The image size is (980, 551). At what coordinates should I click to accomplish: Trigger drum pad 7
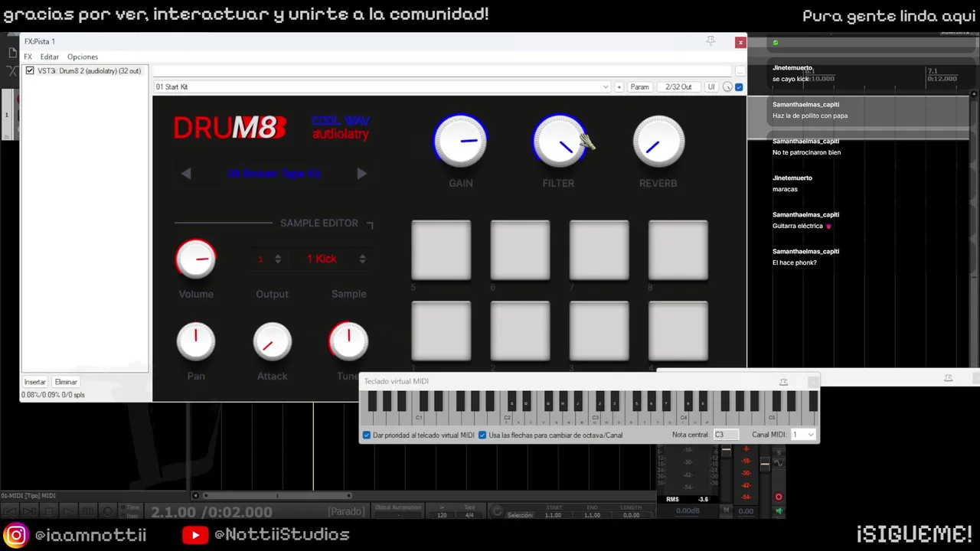coord(599,250)
